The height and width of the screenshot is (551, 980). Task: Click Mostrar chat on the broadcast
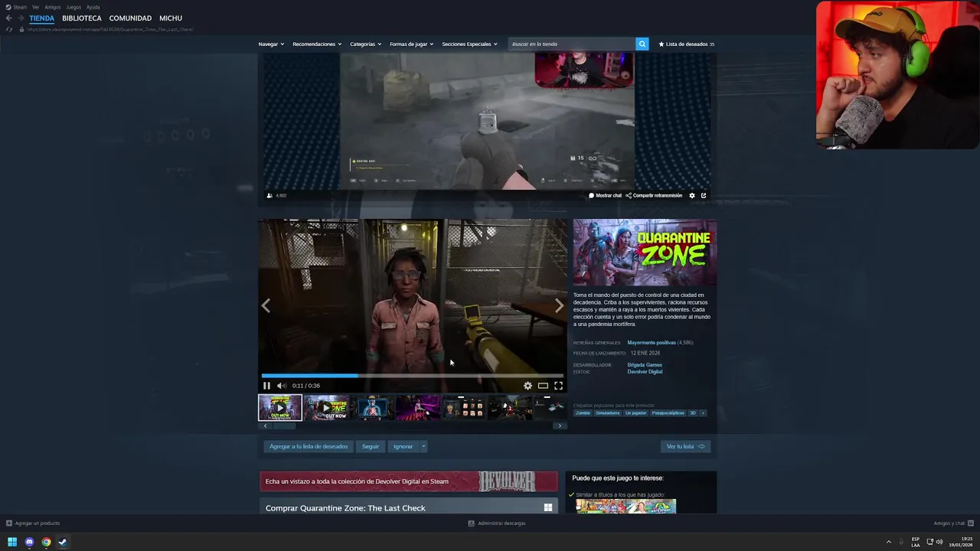click(x=605, y=195)
